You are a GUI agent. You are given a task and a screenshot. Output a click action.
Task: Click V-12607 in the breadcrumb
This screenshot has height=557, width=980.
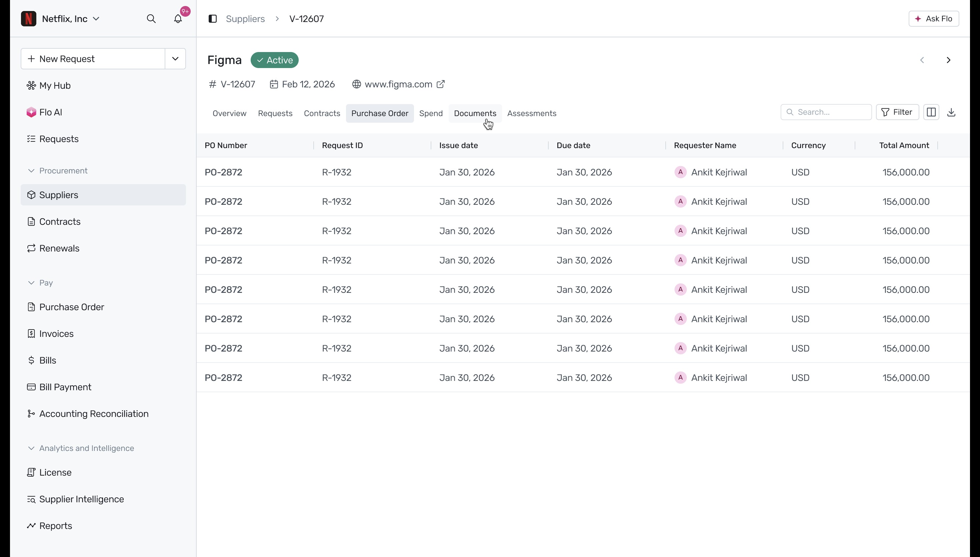(x=306, y=19)
